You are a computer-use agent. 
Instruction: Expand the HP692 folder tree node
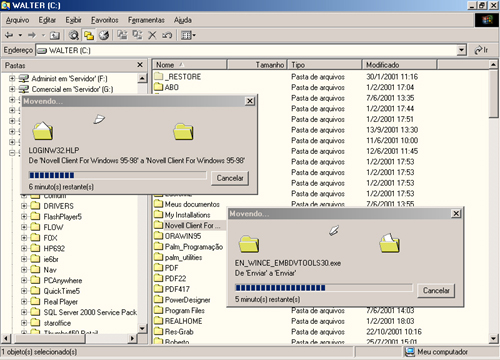(x=24, y=248)
